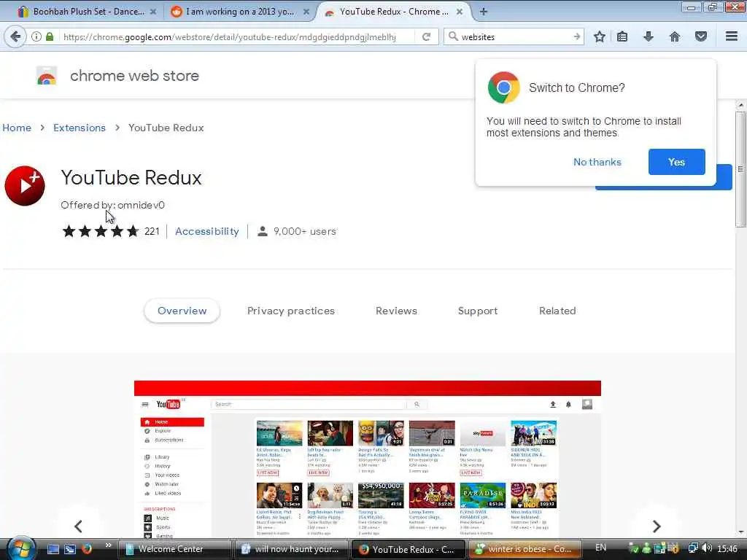This screenshot has height=560, width=747.
Task: Click the 15:46 system clock
Action: 727,549
